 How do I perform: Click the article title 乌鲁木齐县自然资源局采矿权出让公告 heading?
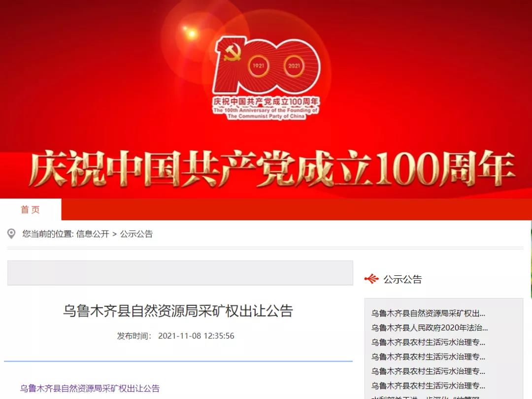click(x=178, y=311)
